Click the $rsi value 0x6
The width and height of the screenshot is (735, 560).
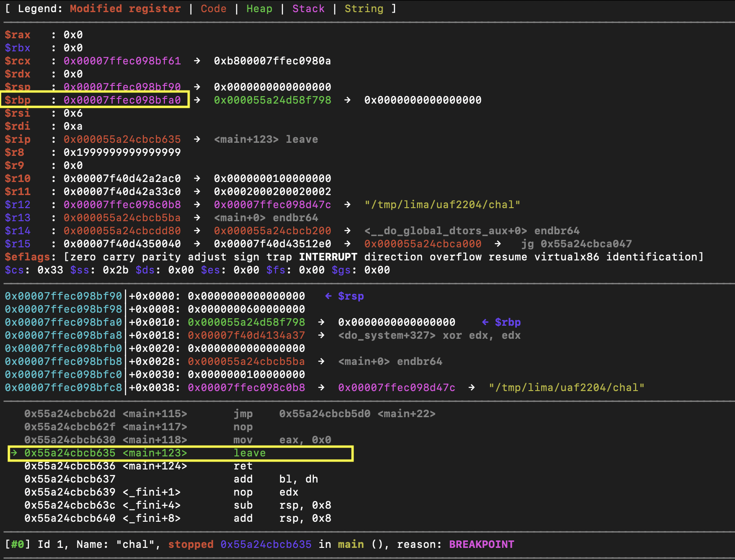73,113
